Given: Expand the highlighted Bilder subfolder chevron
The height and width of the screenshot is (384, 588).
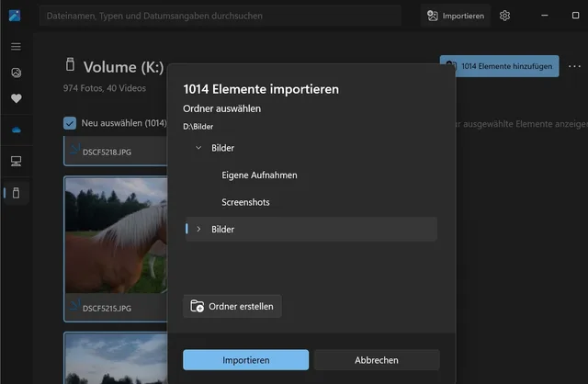Looking at the screenshot, I should [199, 229].
